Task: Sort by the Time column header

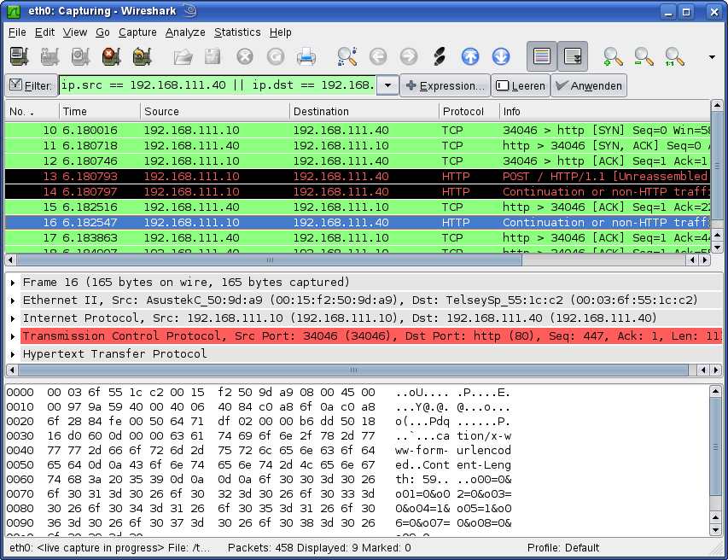Action: (x=100, y=112)
